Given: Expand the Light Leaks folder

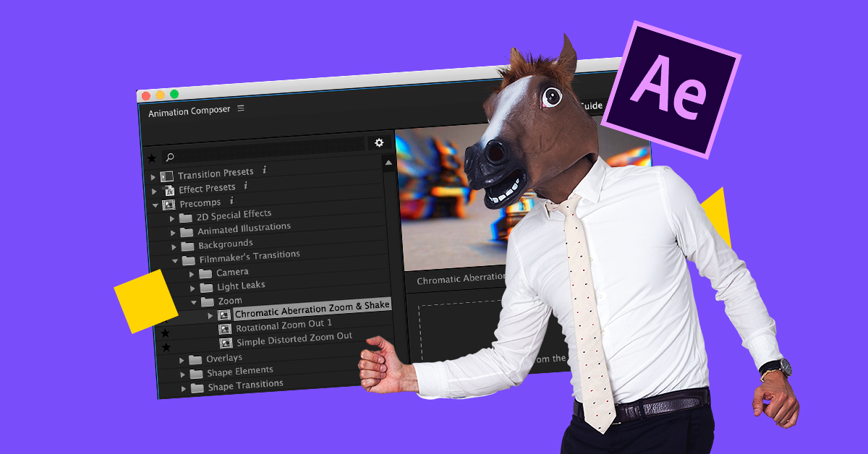Looking at the screenshot, I should 192,288.
